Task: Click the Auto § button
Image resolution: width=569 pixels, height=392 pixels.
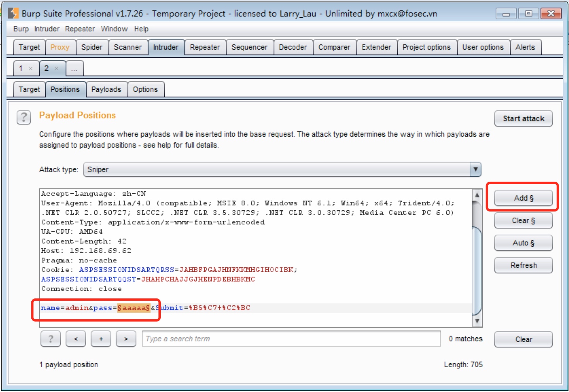Action: coord(523,243)
